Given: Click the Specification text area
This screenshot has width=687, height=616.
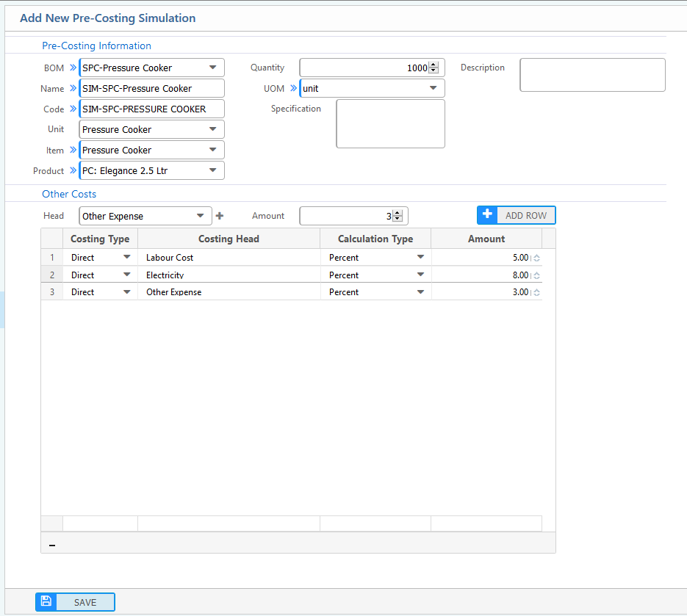Looking at the screenshot, I should pos(390,123).
